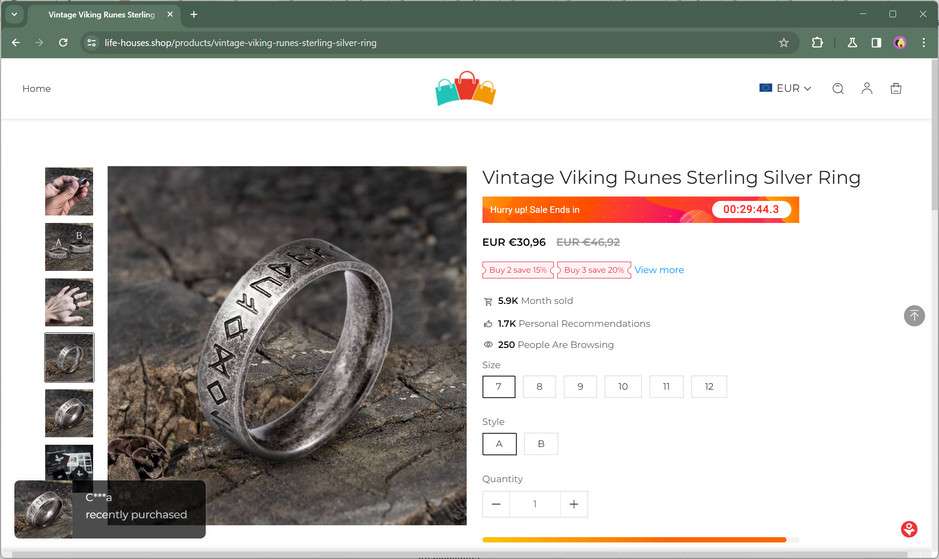Go to the Home menu item

point(37,88)
